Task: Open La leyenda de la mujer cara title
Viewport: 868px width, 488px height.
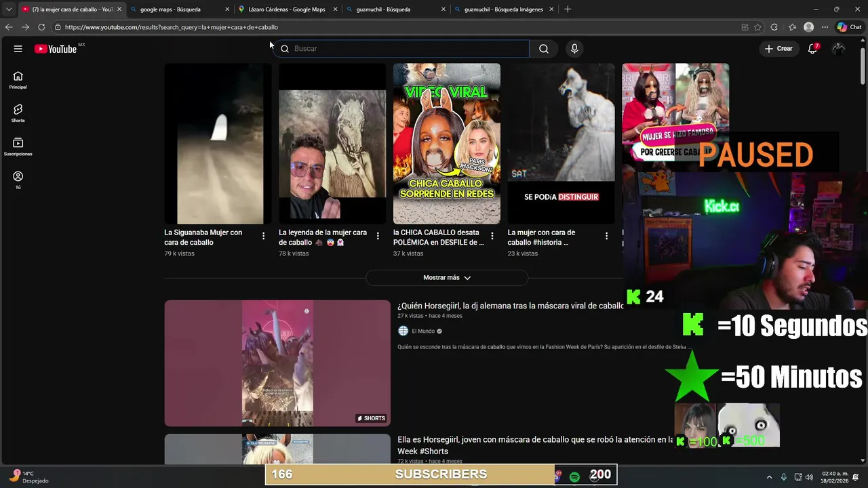Action: [x=323, y=237]
